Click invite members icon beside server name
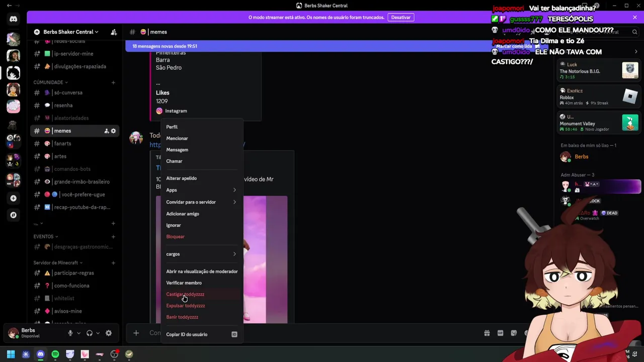Image resolution: width=644 pixels, height=362 pixels. pyautogui.click(x=114, y=32)
